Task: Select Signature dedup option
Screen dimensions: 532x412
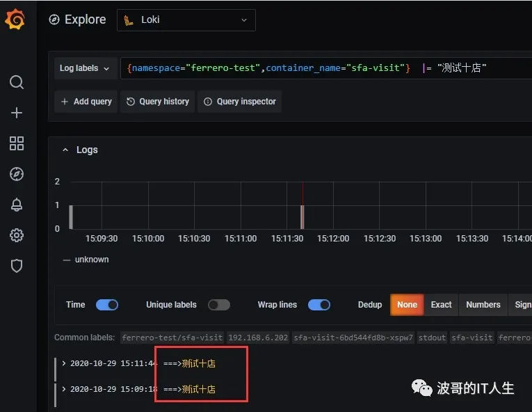Action: [520, 305]
